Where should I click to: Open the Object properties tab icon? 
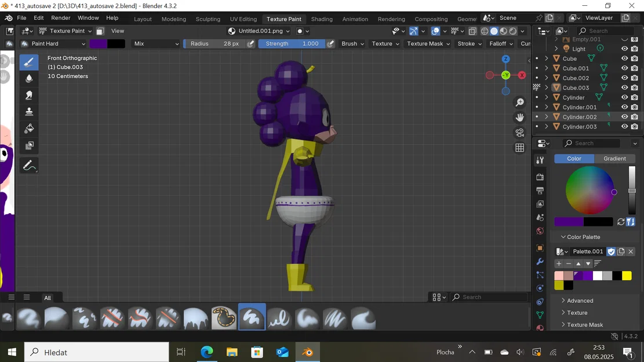540,248
